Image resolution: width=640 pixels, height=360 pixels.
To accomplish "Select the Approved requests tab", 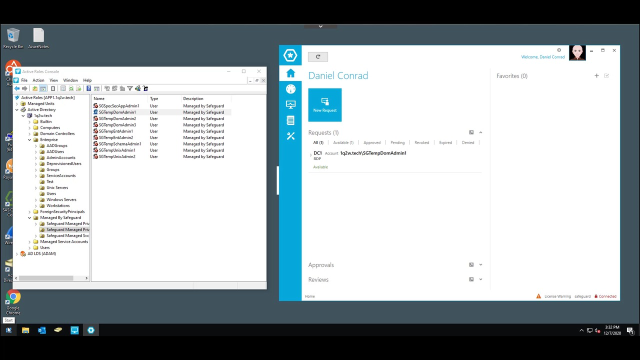I will click(x=372, y=142).
